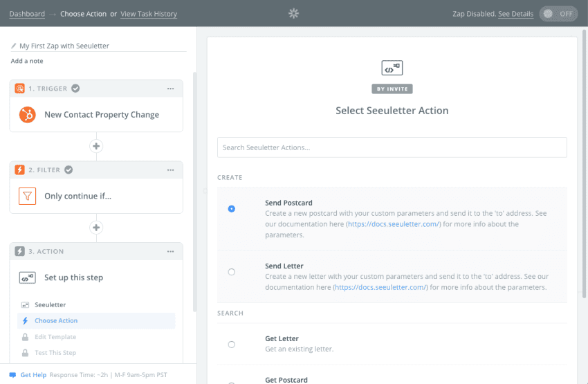The width and height of the screenshot is (588, 384).
Task: Click the filter step checkmark icon
Action: click(68, 170)
